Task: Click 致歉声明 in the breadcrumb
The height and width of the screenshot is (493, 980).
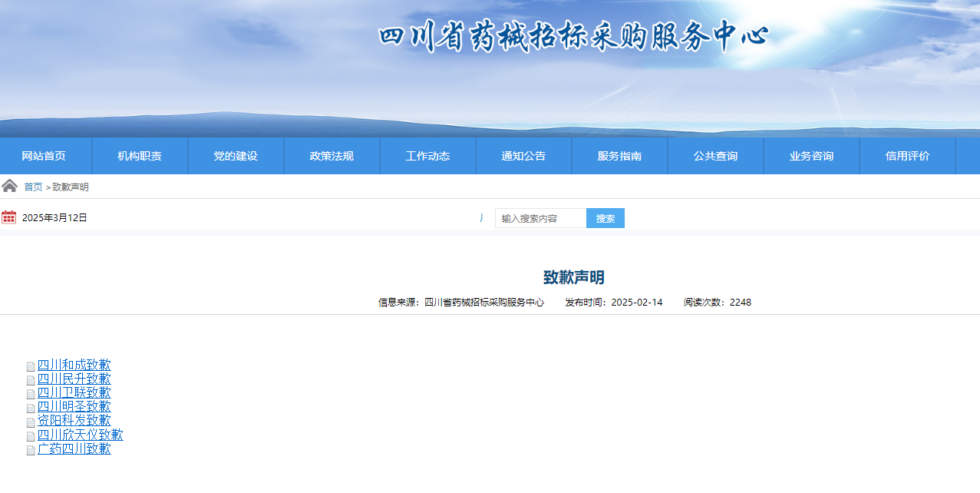Action: tap(71, 187)
